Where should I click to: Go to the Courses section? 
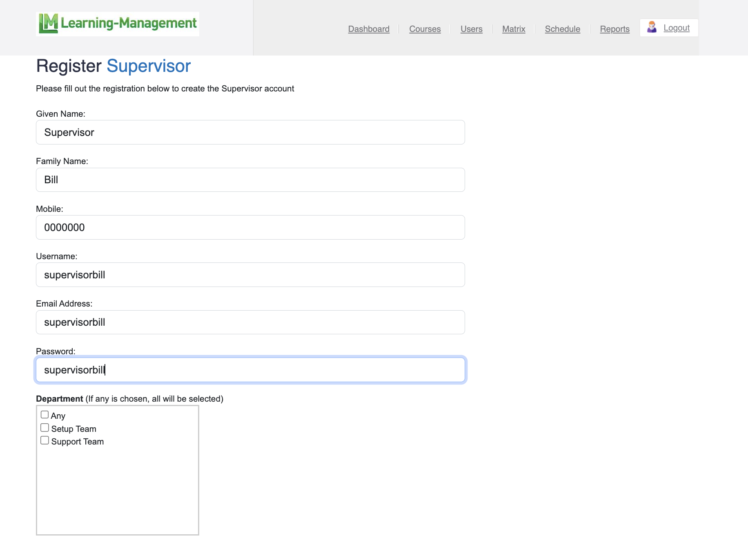coord(425,29)
